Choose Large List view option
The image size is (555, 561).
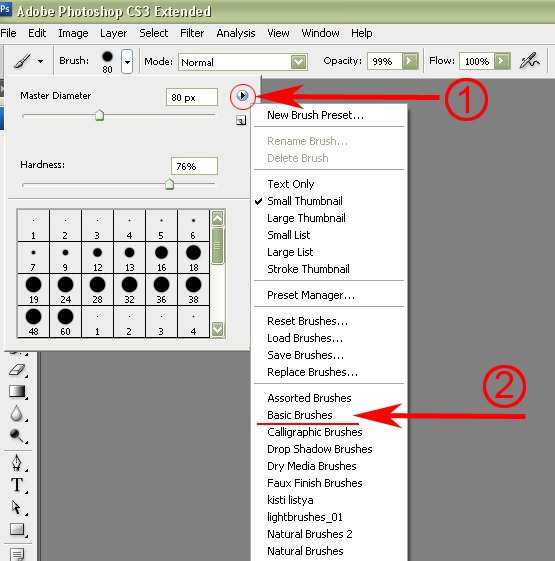point(290,252)
